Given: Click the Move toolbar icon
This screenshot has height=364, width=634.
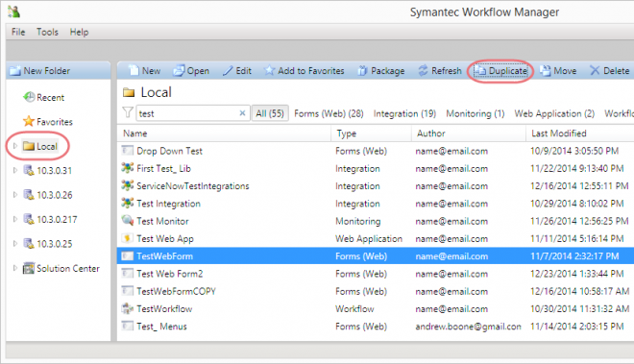Looking at the screenshot, I should point(546,71).
